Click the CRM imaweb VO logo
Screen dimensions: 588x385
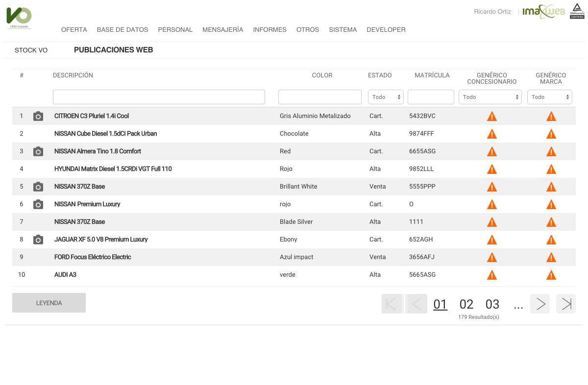(x=20, y=18)
